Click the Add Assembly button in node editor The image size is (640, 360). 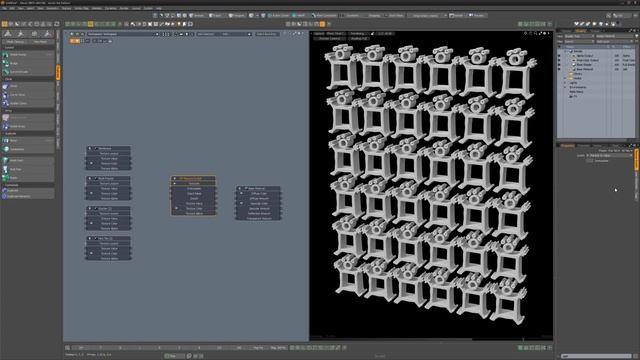pyautogui.click(x=267, y=34)
